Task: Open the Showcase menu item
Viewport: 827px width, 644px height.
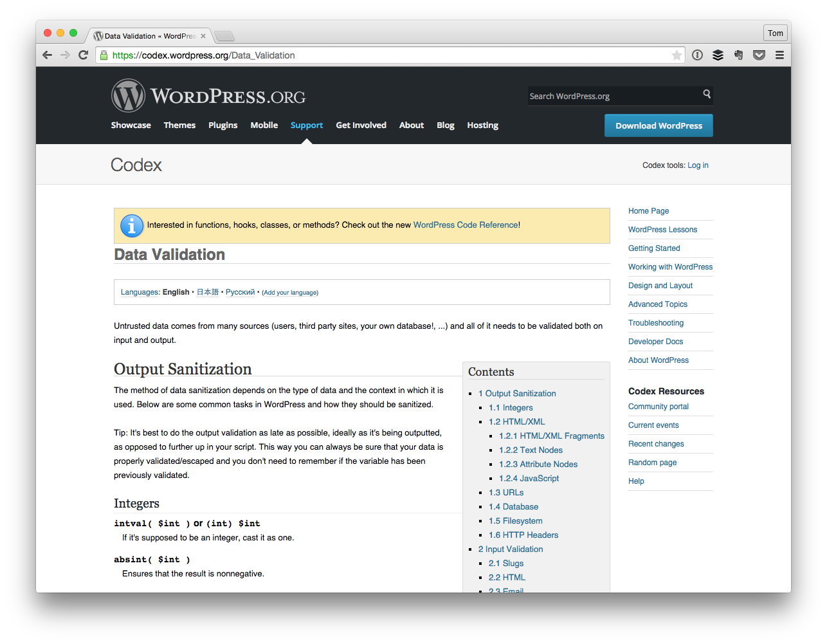Action: 131,125
